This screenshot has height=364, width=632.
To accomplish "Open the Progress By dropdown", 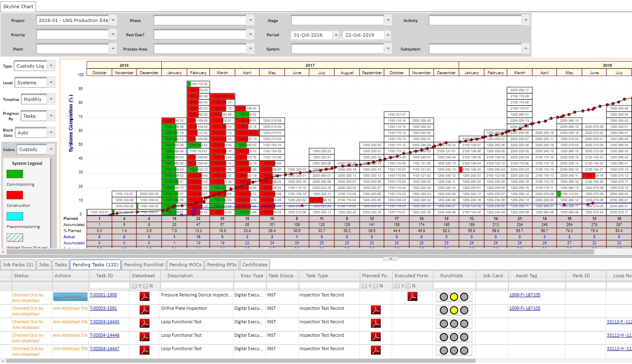I will (x=51, y=116).
